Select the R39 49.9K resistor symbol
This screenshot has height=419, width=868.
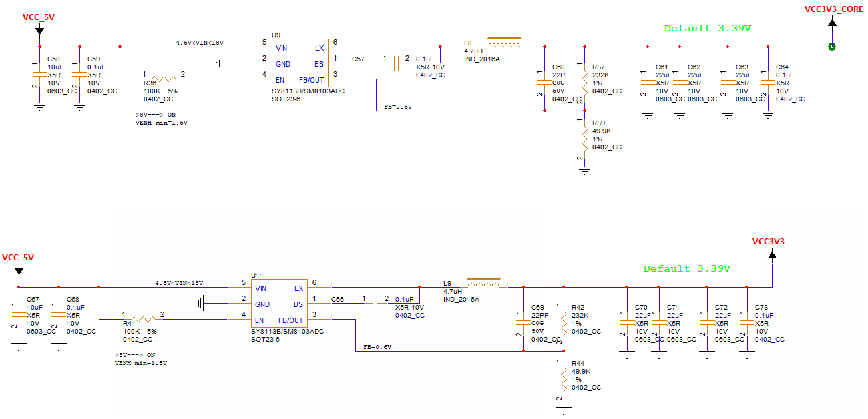584,139
